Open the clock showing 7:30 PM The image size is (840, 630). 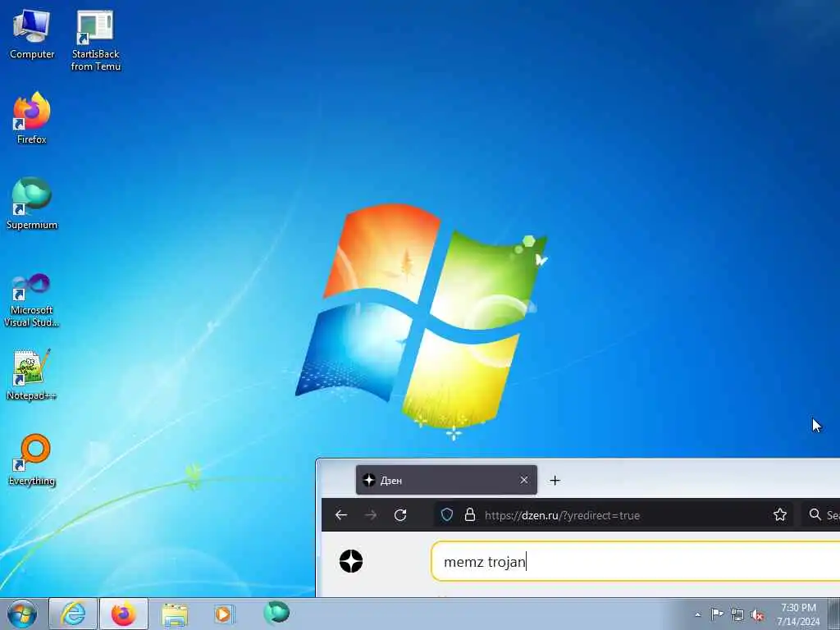click(x=798, y=614)
